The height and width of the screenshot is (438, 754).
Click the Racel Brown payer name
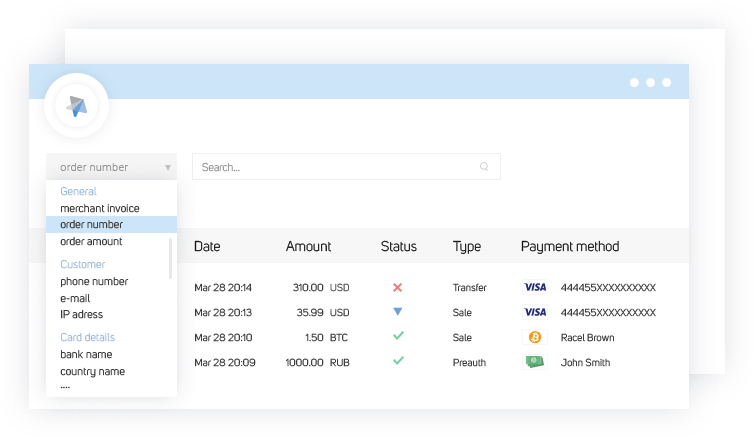click(587, 338)
